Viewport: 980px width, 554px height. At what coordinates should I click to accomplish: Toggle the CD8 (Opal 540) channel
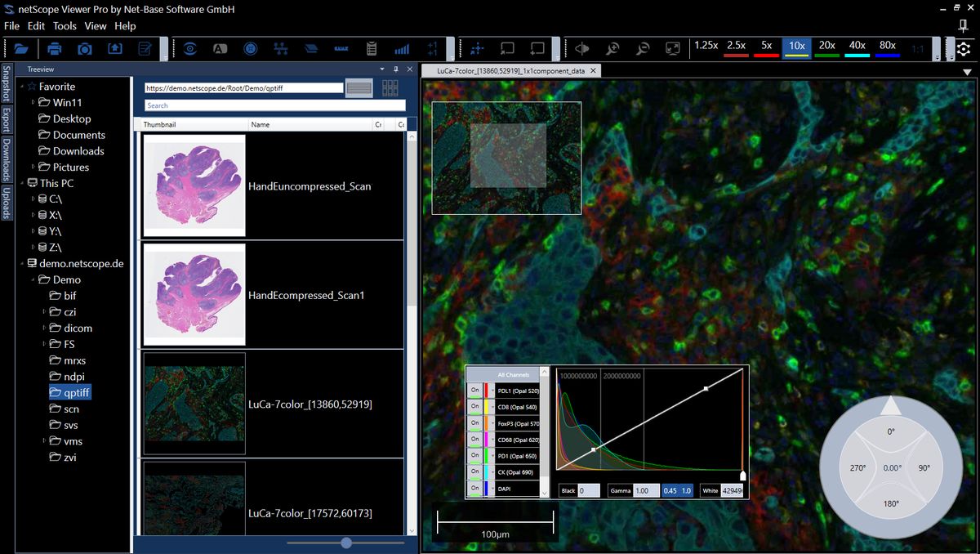click(474, 407)
